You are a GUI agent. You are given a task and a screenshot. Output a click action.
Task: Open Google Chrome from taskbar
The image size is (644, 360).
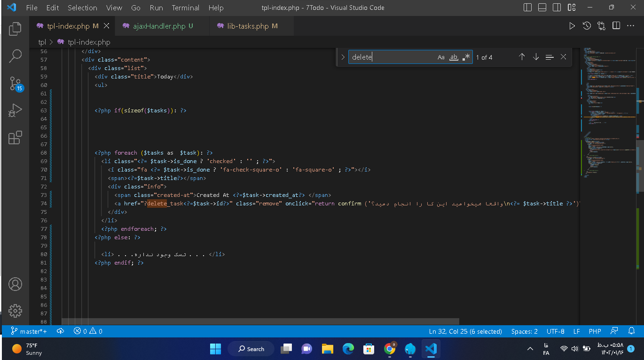(390, 349)
